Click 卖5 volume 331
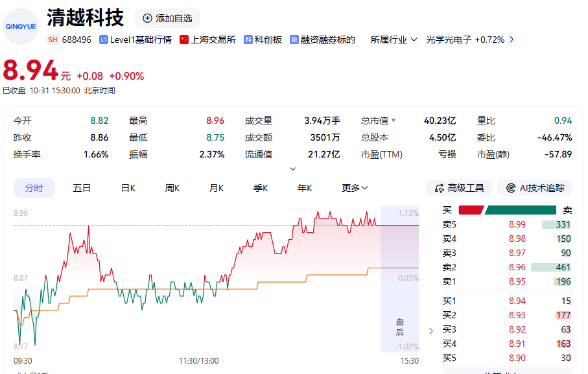Screen dimensions: 588x374 coord(563,224)
